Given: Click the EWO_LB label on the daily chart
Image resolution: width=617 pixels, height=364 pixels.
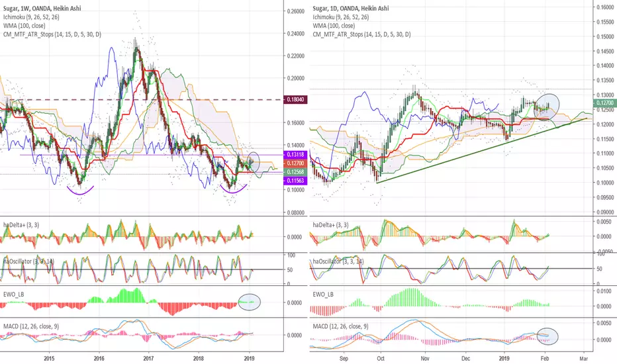Looking at the screenshot, I should (324, 295).
